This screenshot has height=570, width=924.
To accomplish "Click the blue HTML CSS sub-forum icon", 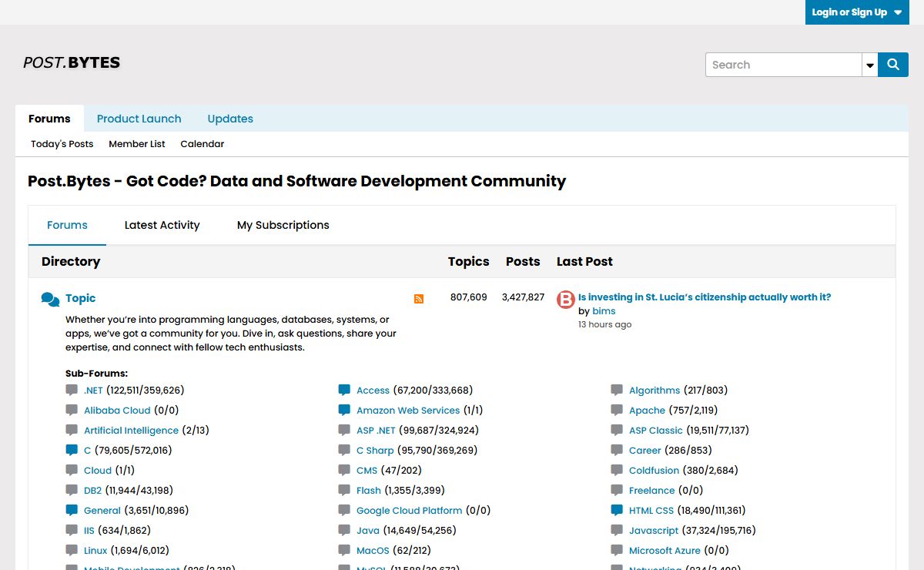I will coord(617,511).
